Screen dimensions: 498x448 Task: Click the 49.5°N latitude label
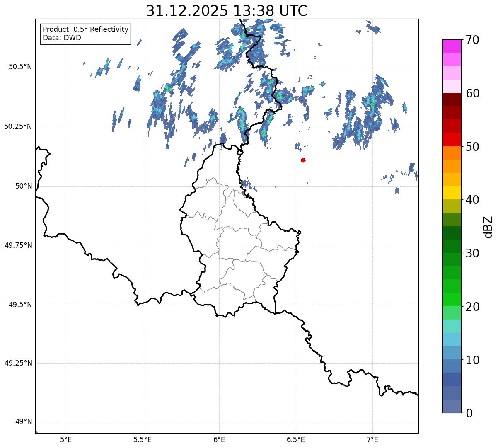tap(20, 305)
